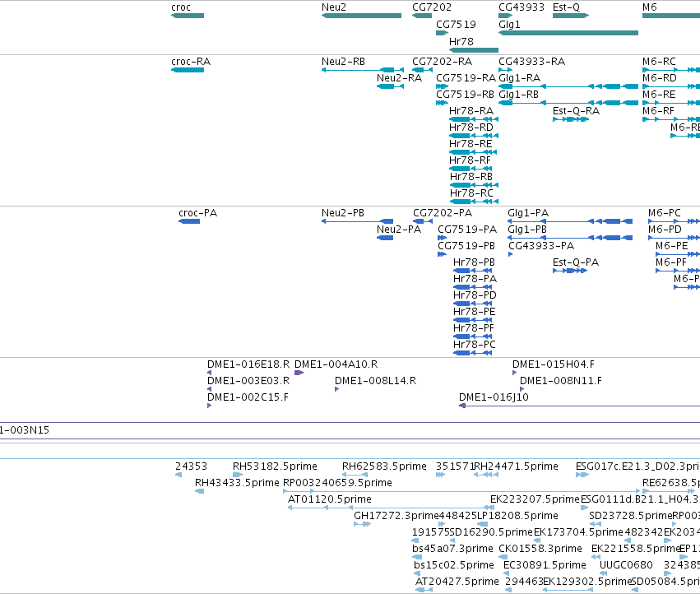
Task: Click the CG7202-PA protein label
Action: (443, 212)
